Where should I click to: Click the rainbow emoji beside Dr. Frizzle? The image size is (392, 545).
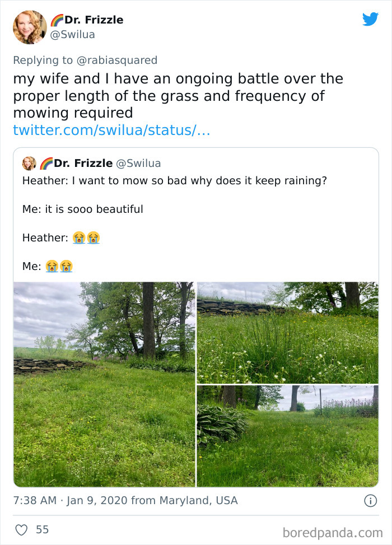pos(57,20)
